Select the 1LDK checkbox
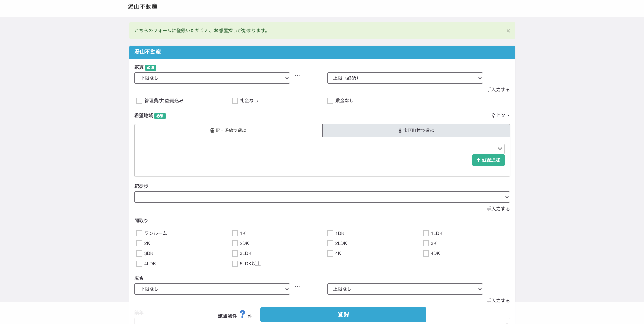 [x=426, y=233]
